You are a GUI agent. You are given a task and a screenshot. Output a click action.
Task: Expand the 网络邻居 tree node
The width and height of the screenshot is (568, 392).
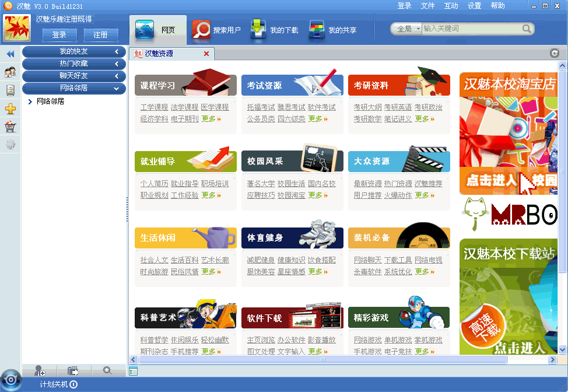pos(30,102)
